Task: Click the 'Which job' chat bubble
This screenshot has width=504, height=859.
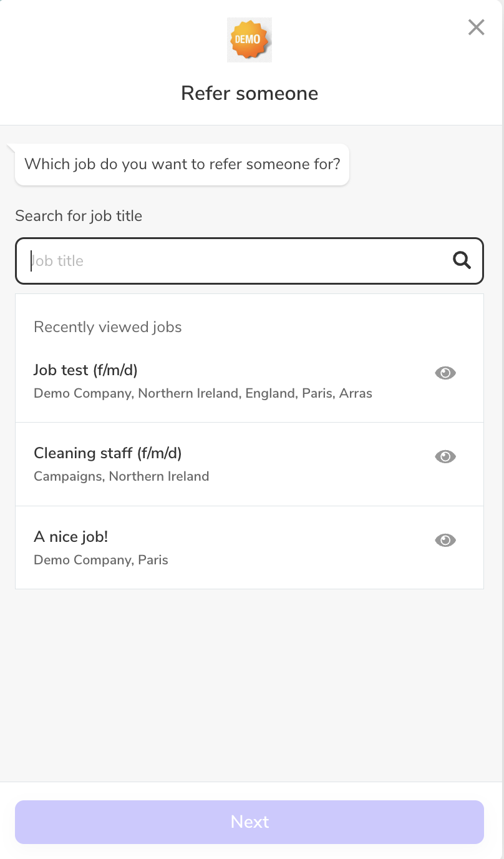Action: click(182, 164)
